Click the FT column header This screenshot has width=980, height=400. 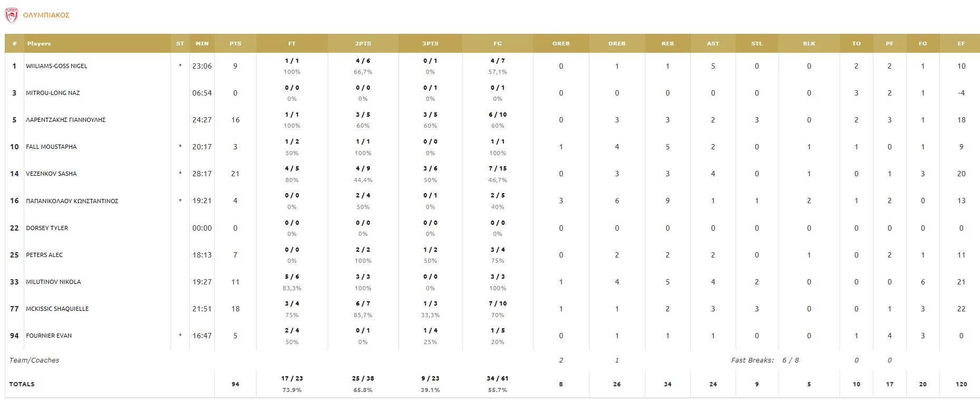[x=292, y=43]
